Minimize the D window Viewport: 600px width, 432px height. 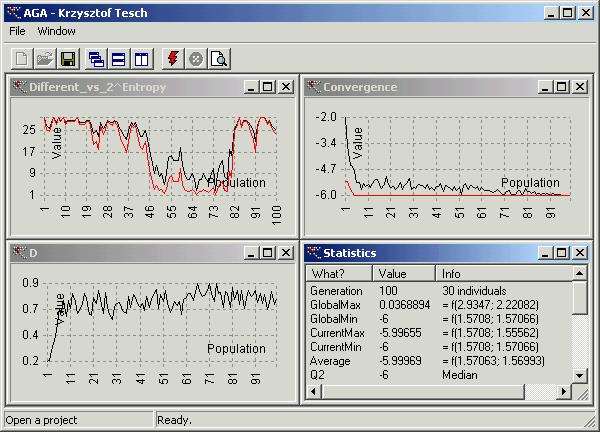tap(251, 253)
